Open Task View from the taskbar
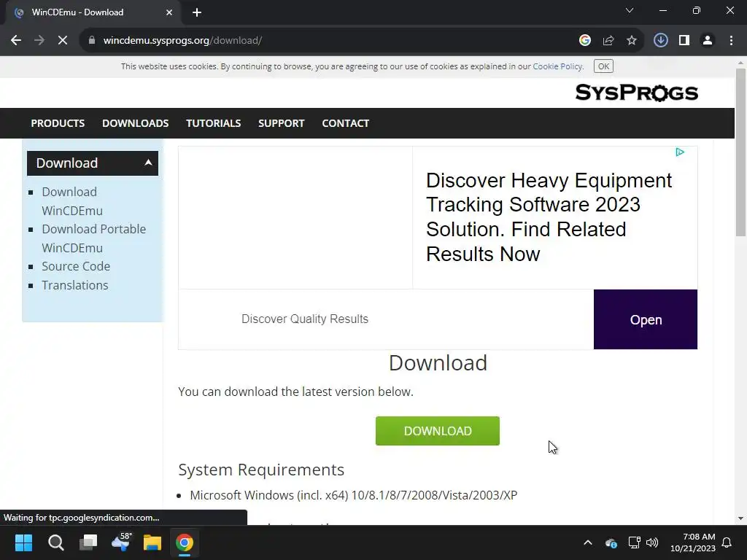The image size is (747, 560). (x=88, y=542)
